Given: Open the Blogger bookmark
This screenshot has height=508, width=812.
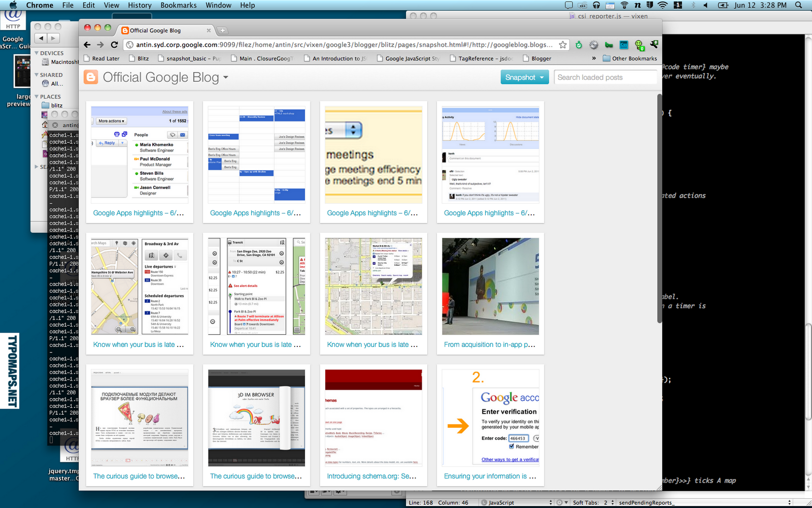Looking at the screenshot, I should click(537, 58).
